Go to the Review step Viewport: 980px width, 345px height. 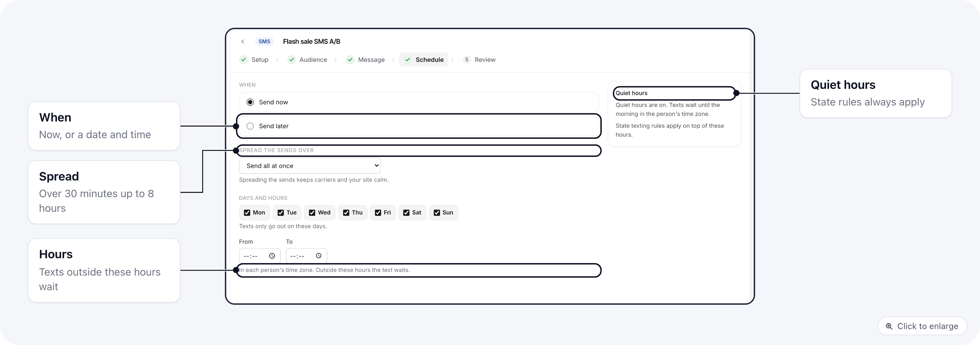[479, 60]
